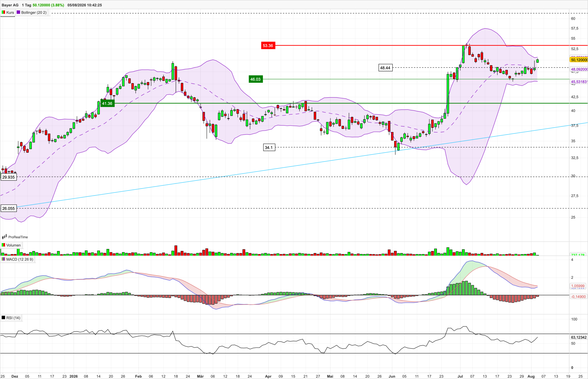Click the price change text '50.120000 (3.88%)'
The width and height of the screenshot is (588, 379).
(48, 5)
